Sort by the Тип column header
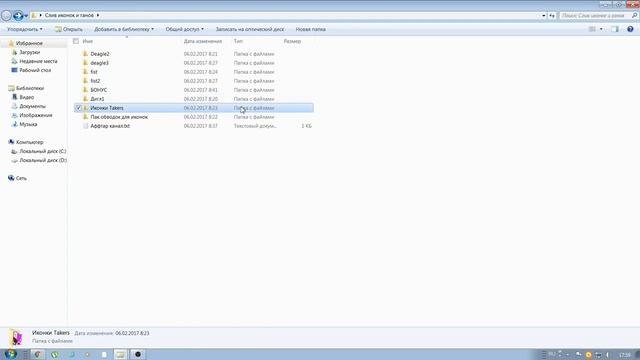Viewport: 640px width, 360px height. [238, 41]
